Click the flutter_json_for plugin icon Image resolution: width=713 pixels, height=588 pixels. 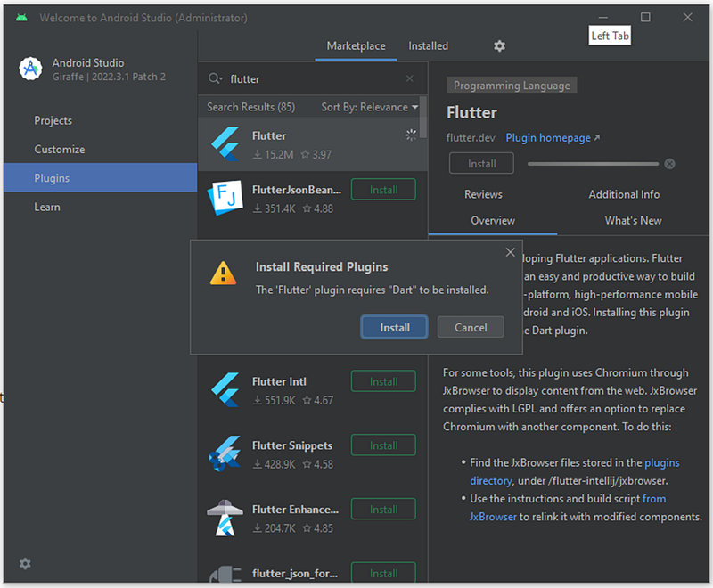(225, 574)
